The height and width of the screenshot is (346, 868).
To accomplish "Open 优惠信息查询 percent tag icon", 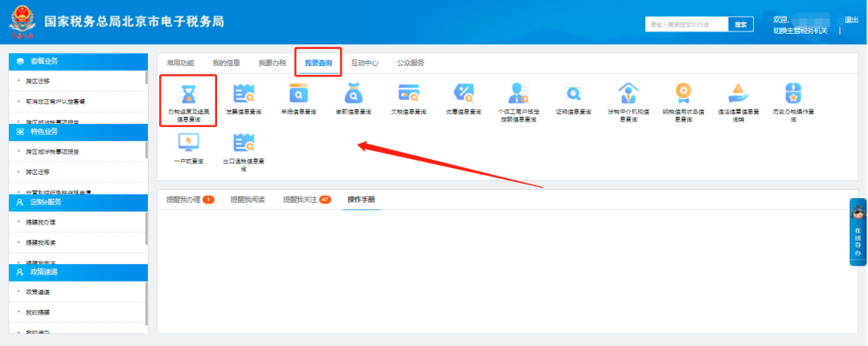I will (x=464, y=93).
